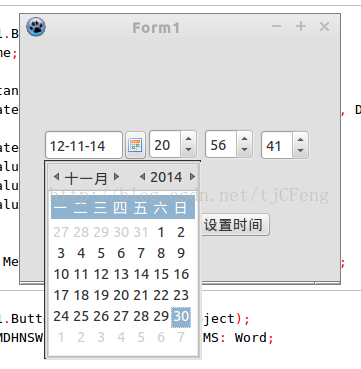Image resolution: width=361 pixels, height=369 pixels.
Task: Select greyed December day 1
Action: (61, 337)
